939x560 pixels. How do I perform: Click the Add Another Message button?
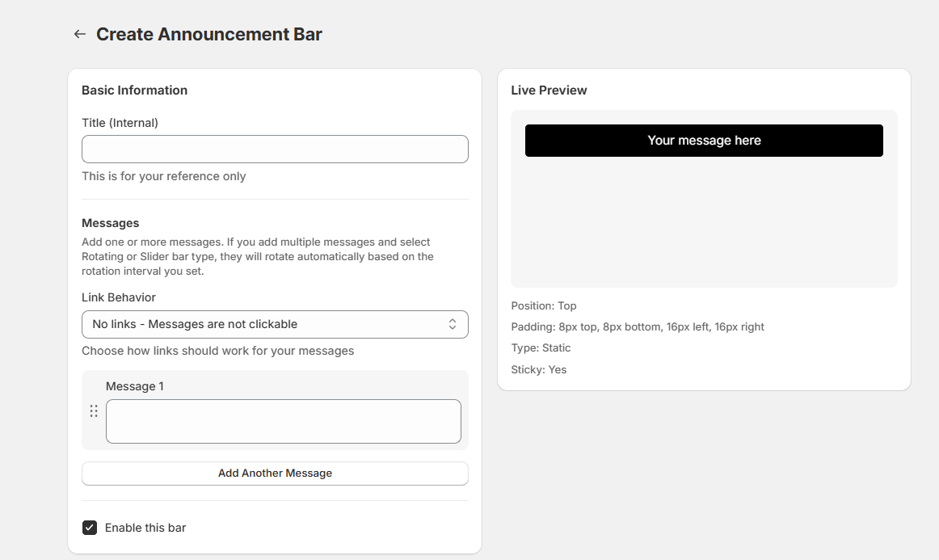coord(275,474)
